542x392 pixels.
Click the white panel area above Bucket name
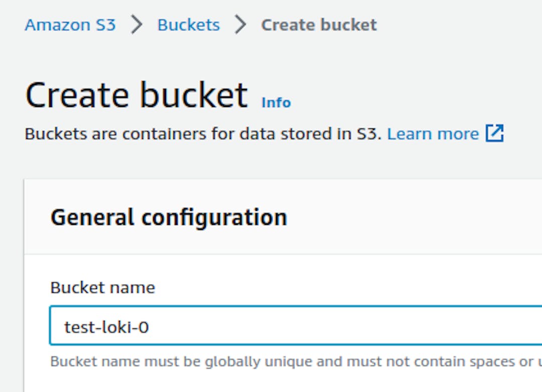click(301, 269)
